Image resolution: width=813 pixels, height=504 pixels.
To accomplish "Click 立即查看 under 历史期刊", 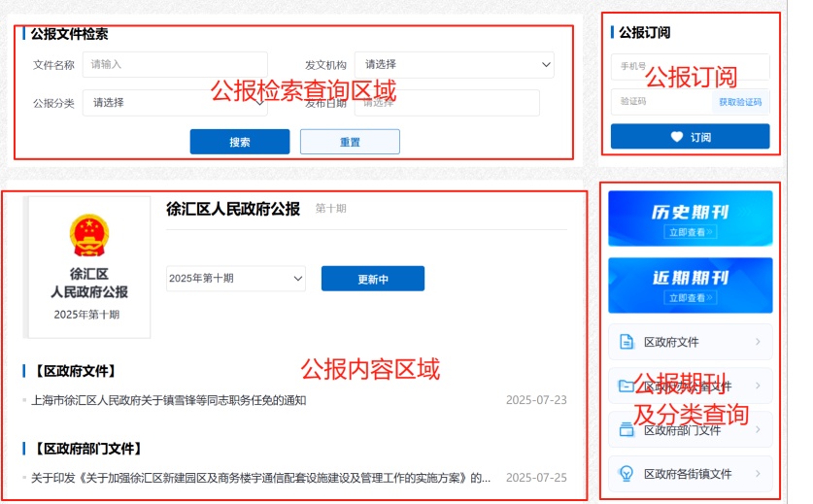I will pyautogui.click(x=690, y=232).
